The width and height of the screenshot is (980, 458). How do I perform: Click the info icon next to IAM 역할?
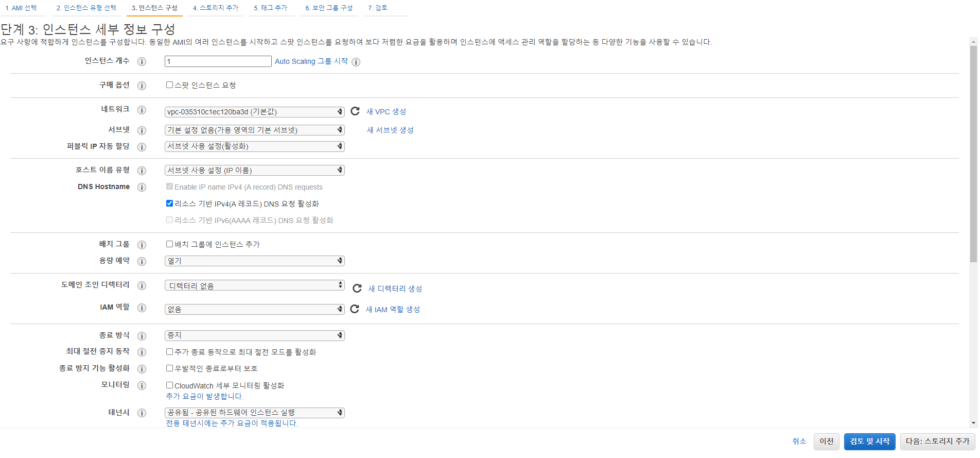click(x=142, y=308)
